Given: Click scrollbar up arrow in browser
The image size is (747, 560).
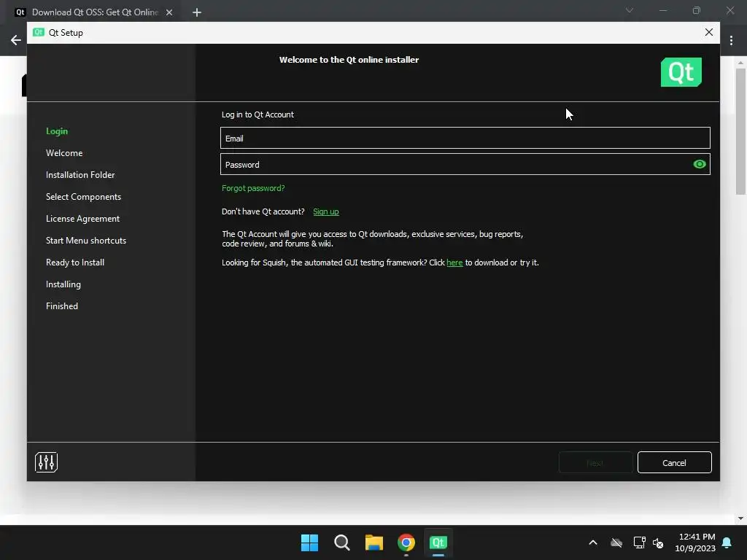Looking at the screenshot, I should pos(740,63).
